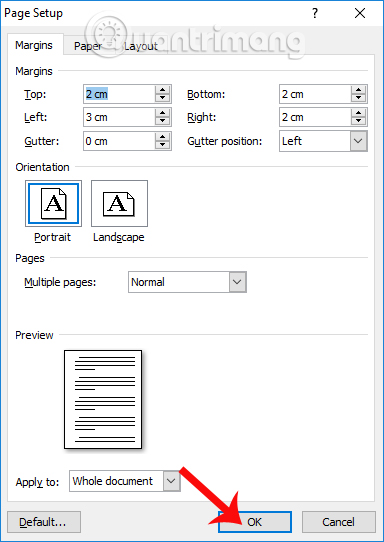Screen dimensions: 384x542
Task: Increase the Left margin with up arrow
Action: click(x=162, y=113)
